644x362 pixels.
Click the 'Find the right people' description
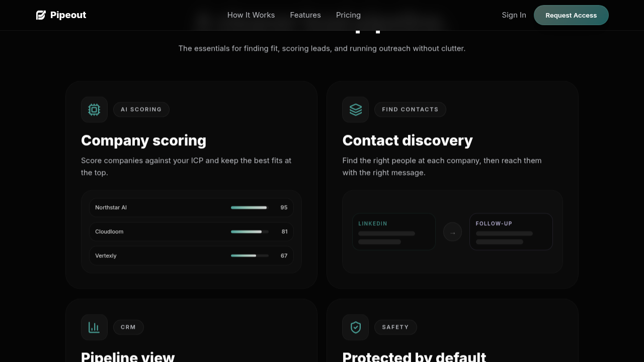pos(442,166)
